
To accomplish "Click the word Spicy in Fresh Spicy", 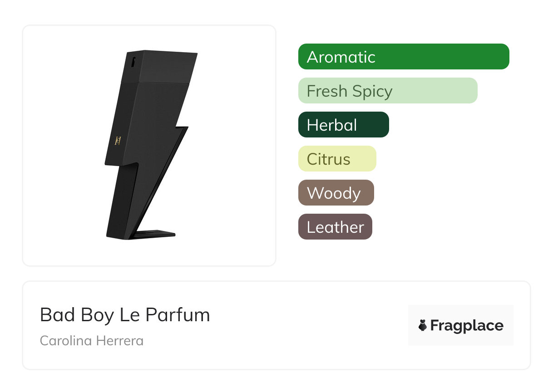I will click(372, 92).
